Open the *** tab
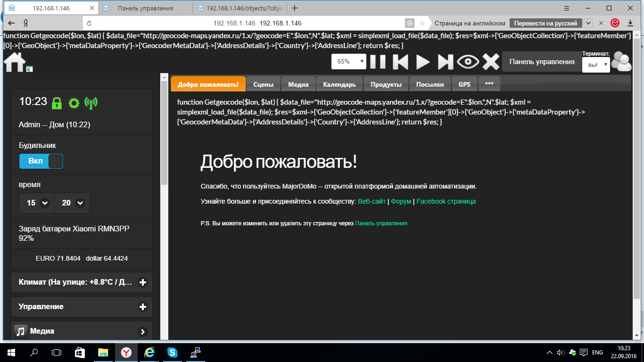644x362 pixels. click(x=489, y=84)
